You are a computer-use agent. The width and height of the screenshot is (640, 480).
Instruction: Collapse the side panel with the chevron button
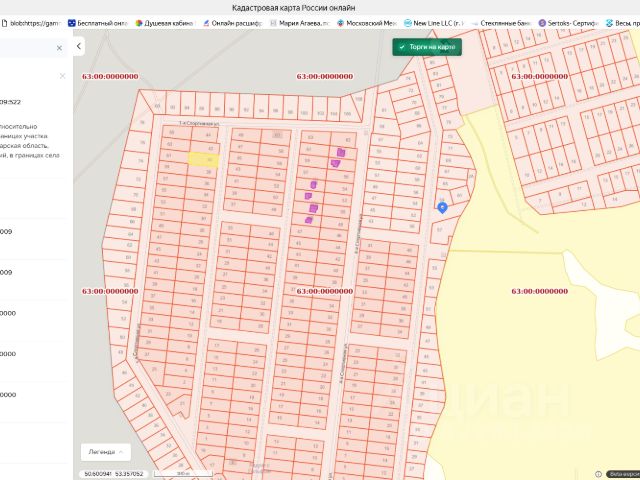tap(79, 47)
